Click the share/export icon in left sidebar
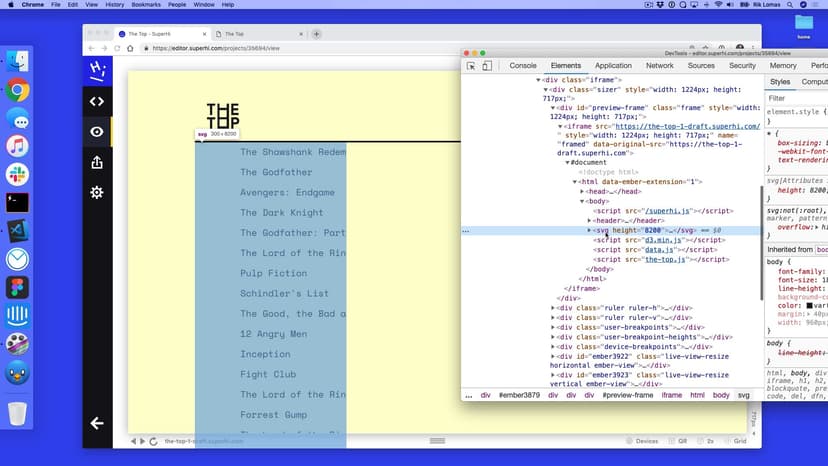The height and width of the screenshot is (466, 828). click(97, 161)
